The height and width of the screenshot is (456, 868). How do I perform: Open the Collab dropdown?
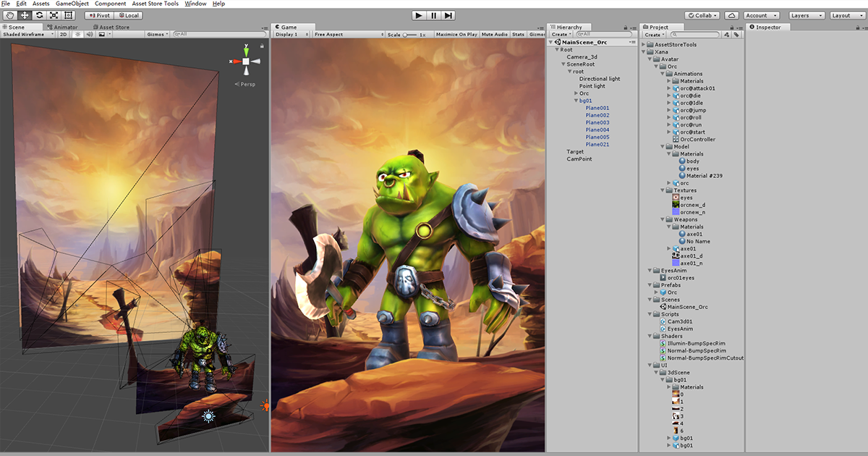703,15
